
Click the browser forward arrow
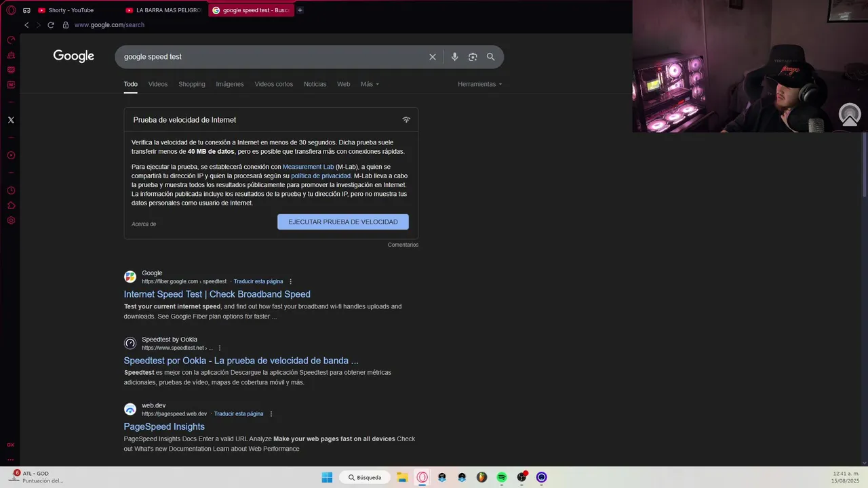pyautogui.click(x=38, y=25)
